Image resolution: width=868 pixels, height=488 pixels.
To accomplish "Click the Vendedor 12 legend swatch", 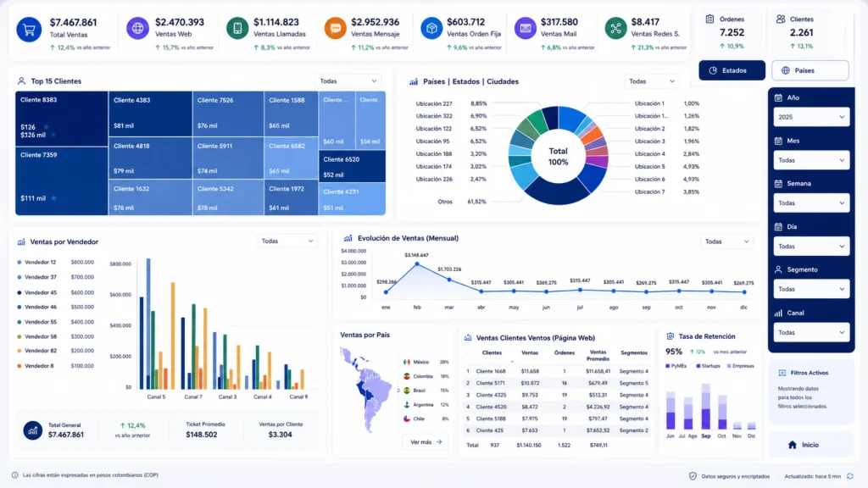I will (x=19, y=263).
